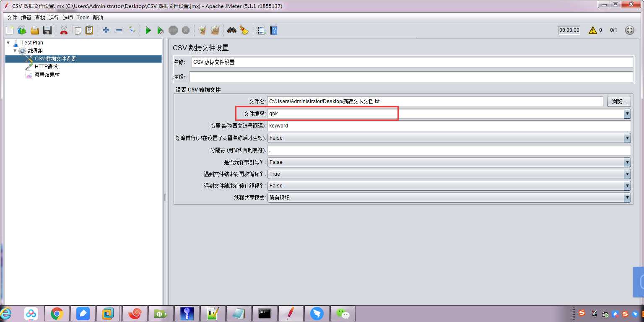Image resolution: width=644 pixels, height=322 pixels.
Task: Click the 0/1 thread count indicator
Action: 613,30
